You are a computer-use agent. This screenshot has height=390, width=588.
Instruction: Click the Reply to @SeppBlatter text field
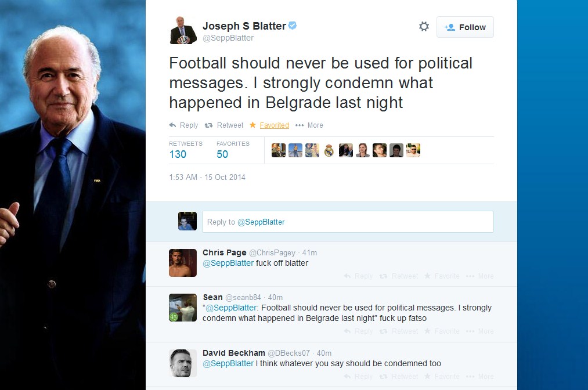348,222
